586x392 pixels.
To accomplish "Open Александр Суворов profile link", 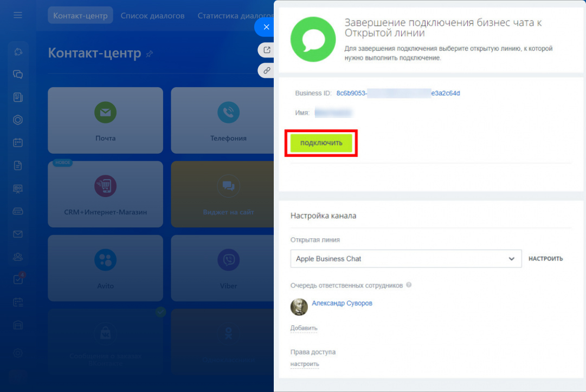I will [x=342, y=303].
